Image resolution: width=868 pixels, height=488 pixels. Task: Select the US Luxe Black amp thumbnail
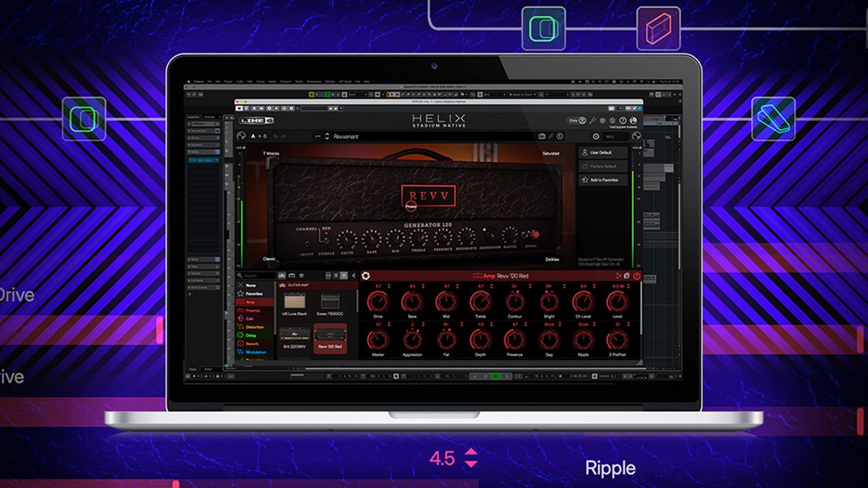coord(294,301)
